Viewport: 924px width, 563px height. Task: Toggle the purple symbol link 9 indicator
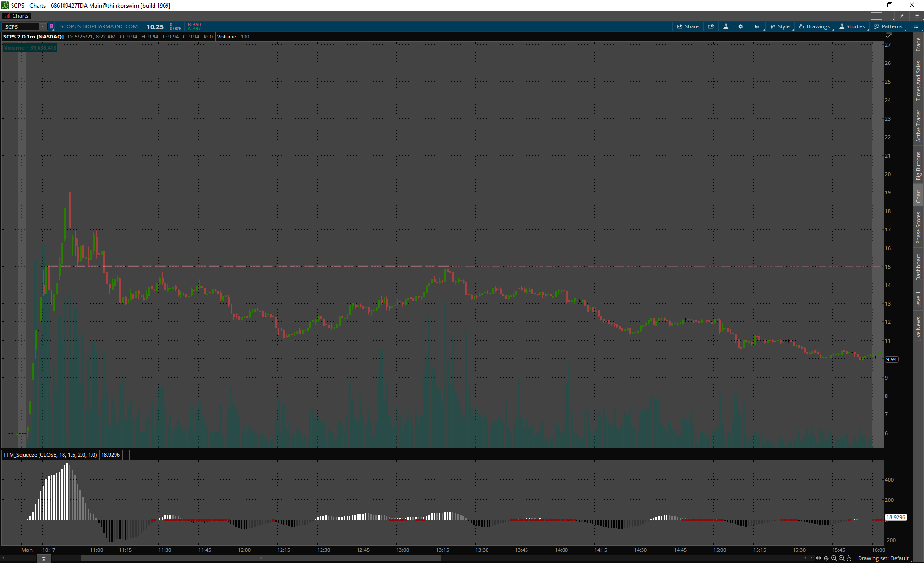click(x=51, y=26)
